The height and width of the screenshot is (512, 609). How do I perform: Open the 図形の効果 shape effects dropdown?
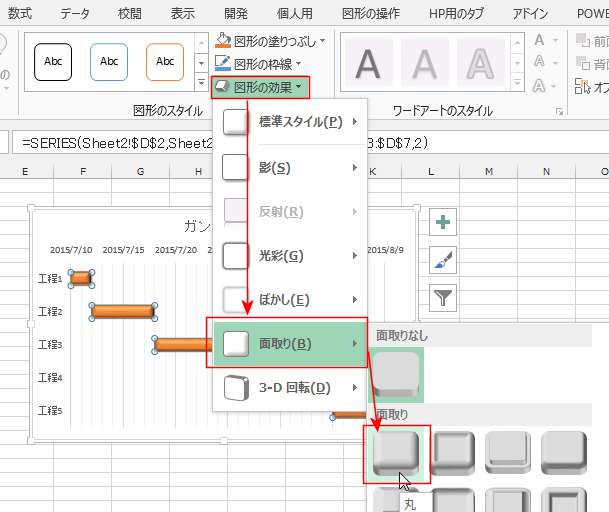coord(260,88)
